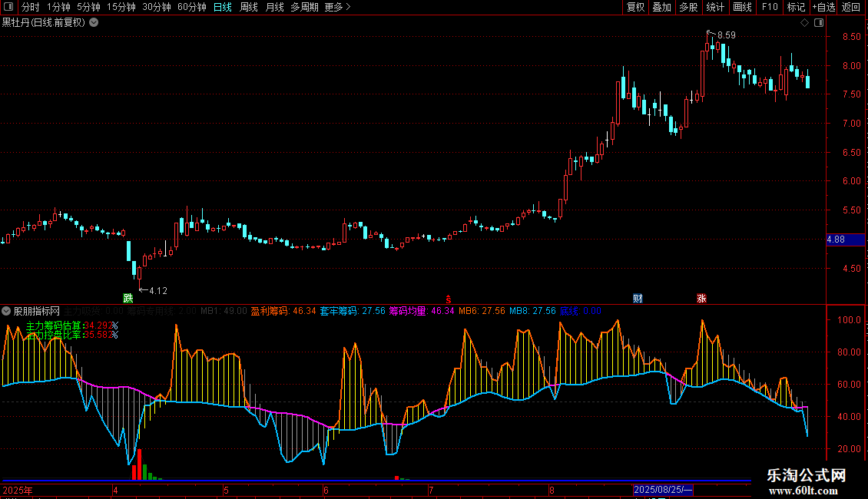The width and height of the screenshot is (868, 499).
Task: Click the 返回 back button
Action: point(851,8)
